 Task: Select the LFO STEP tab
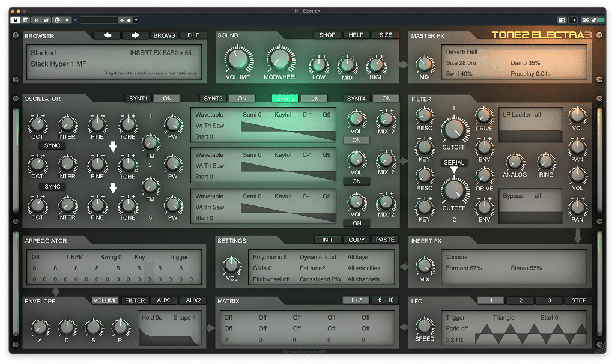(578, 300)
